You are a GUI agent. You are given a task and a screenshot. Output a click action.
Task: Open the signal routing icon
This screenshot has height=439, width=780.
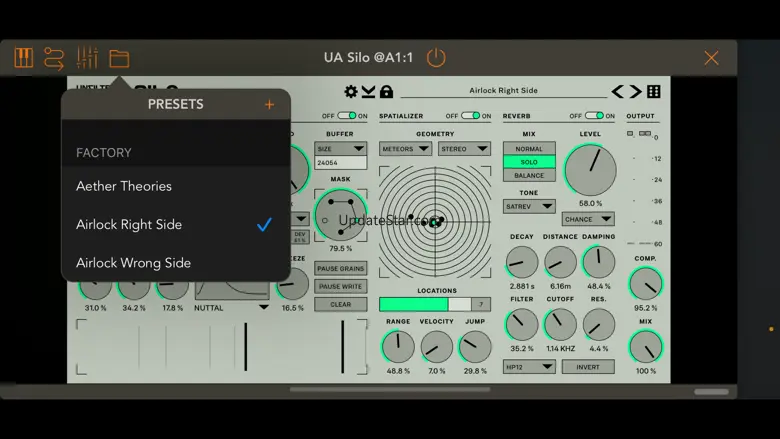(54, 58)
